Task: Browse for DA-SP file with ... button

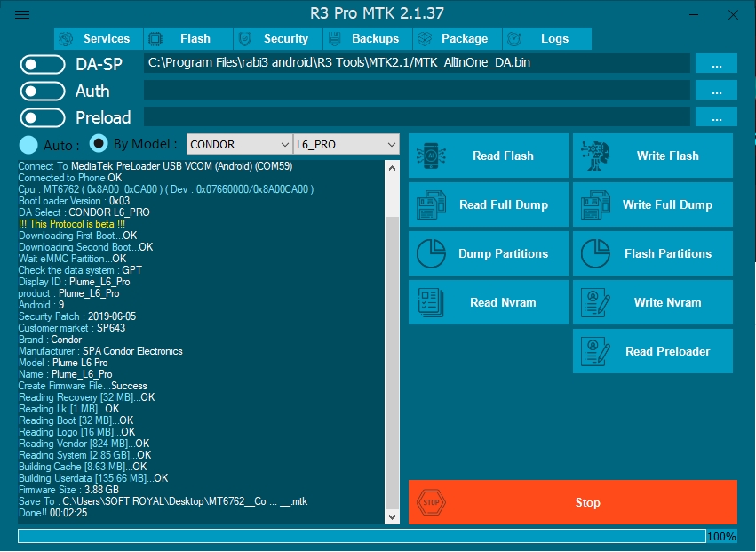Action: pos(716,63)
